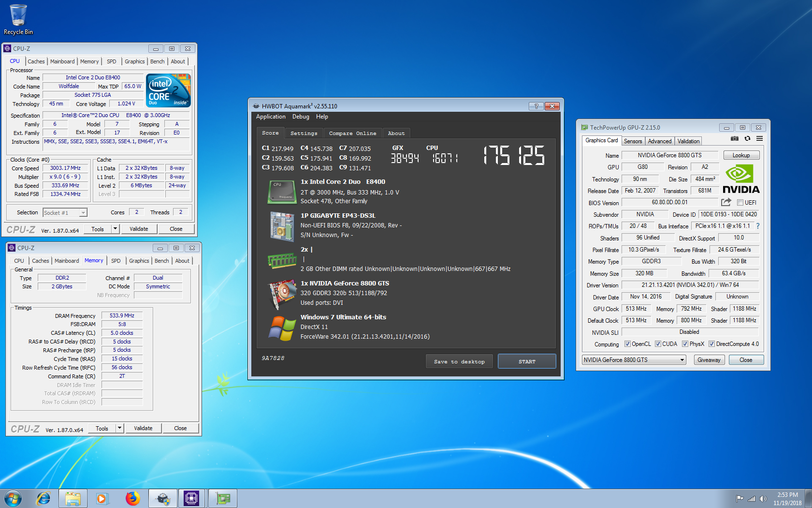Switch to GPU-Z taskbar icon
This screenshot has height=508, width=812.
coord(222,498)
